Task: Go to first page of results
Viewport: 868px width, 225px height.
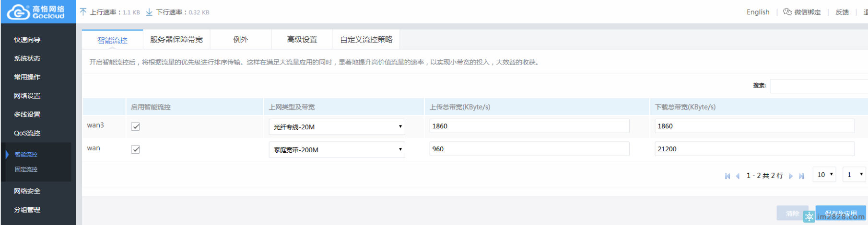Action: [x=727, y=176]
